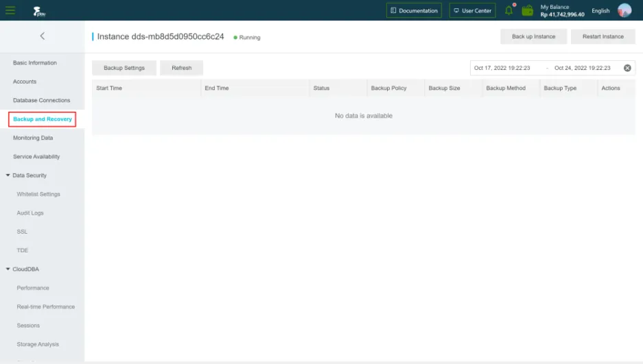This screenshot has width=643, height=364.
Task: Open the English language selector
Action: (x=600, y=11)
